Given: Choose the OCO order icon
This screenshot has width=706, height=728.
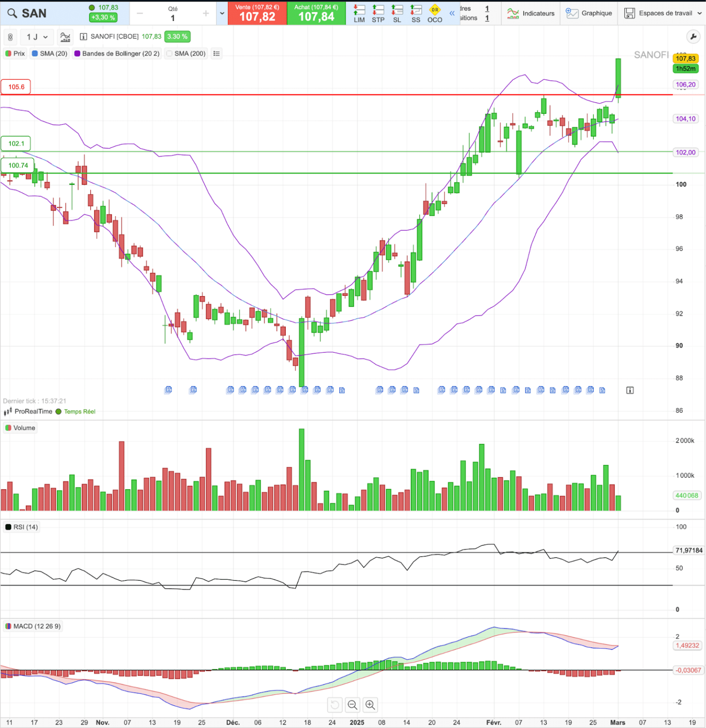Looking at the screenshot, I should coord(434,13).
